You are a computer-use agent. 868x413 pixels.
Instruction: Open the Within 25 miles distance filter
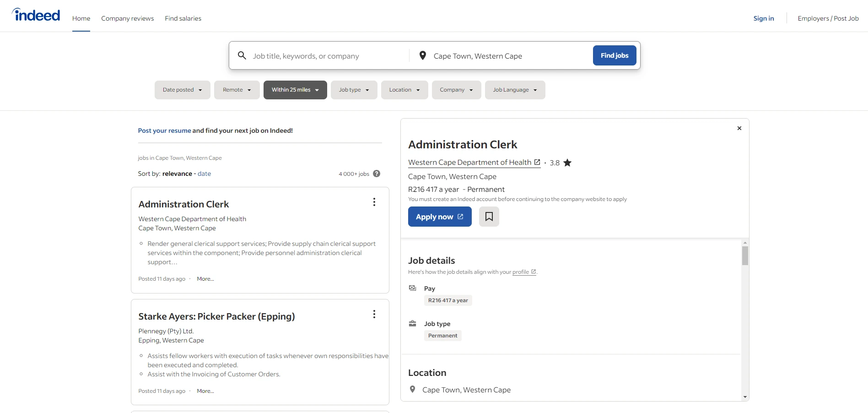click(x=295, y=90)
